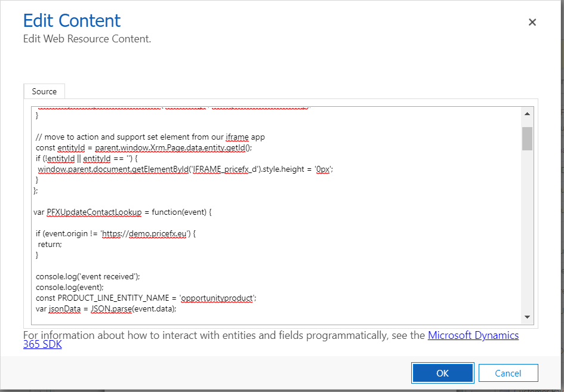564x392 pixels.
Task: Click the Cancel button
Action: pyautogui.click(x=508, y=372)
